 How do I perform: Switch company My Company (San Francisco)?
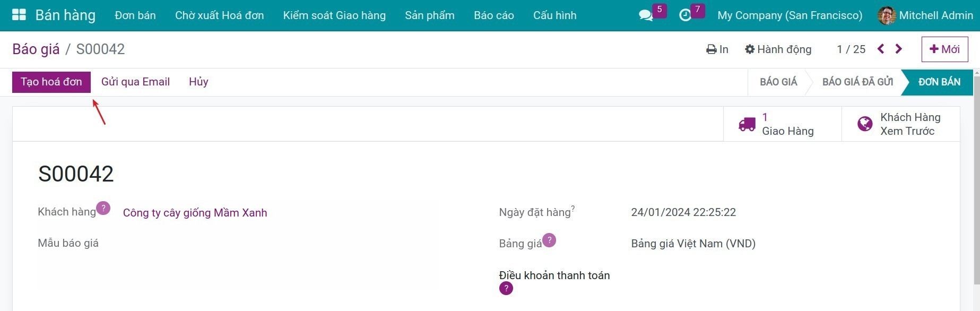pos(790,15)
